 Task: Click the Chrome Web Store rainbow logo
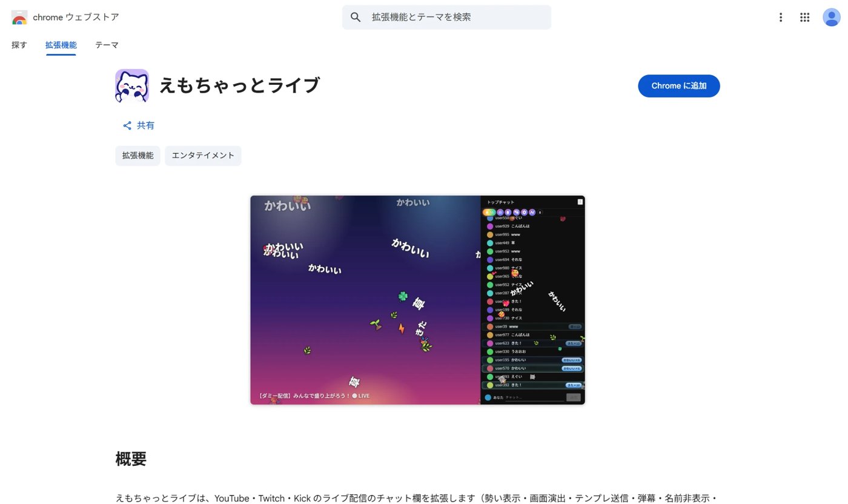pos(19,18)
